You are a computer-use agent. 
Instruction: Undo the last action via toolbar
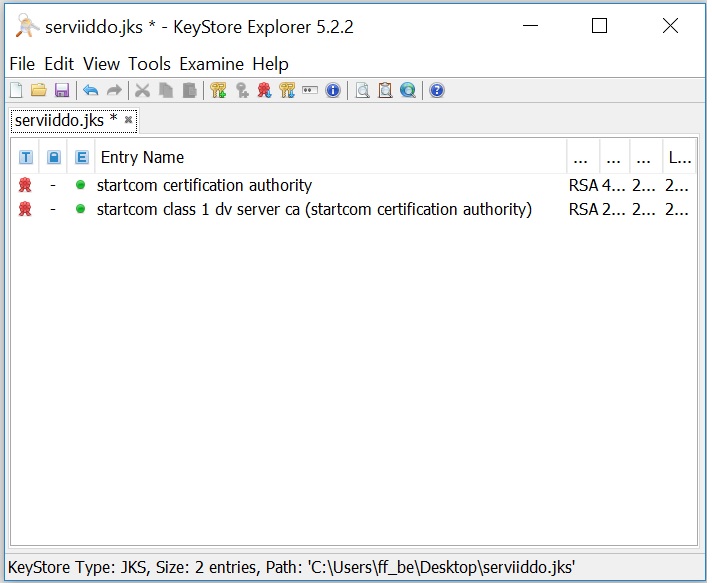pyautogui.click(x=90, y=91)
